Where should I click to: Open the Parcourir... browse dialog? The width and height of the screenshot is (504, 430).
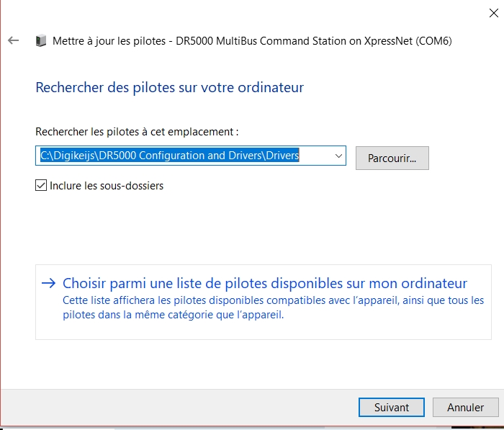point(392,158)
